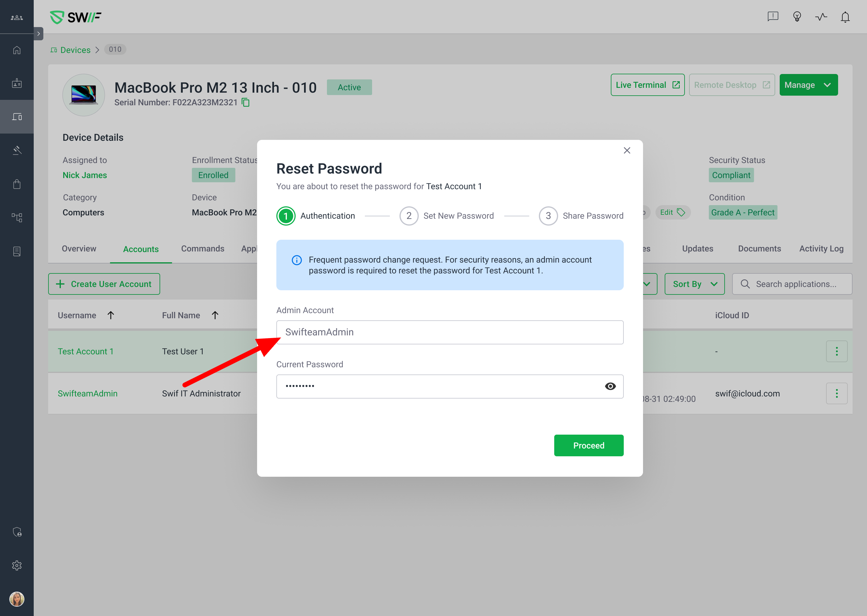
Task: Copy the serial number with copy icon
Action: (246, 102)
